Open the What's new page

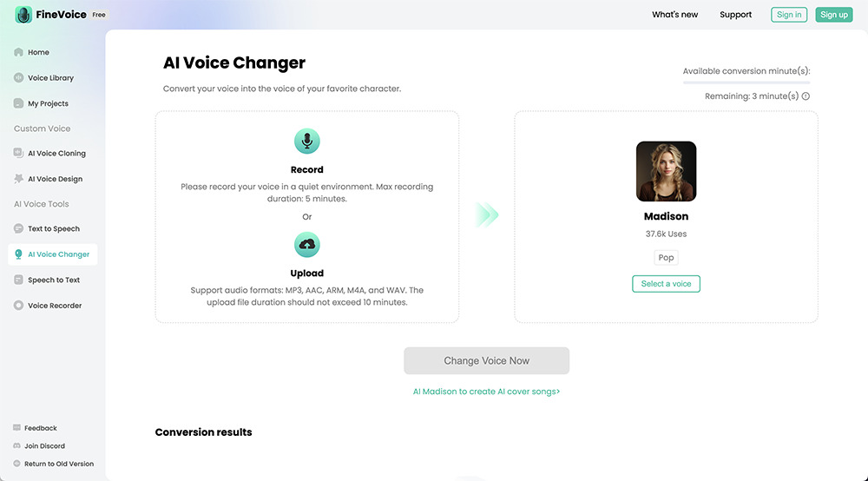(674, 15)
